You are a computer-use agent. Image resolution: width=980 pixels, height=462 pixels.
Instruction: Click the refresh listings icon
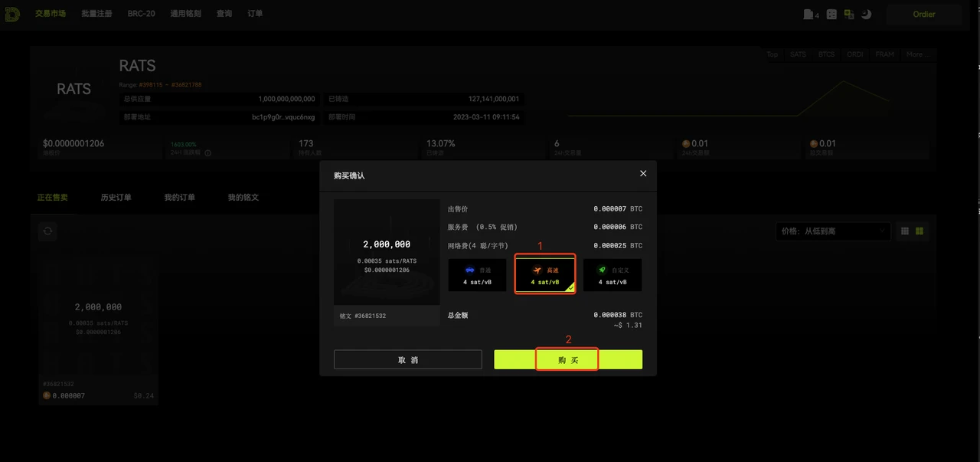(x=47, y=231)
